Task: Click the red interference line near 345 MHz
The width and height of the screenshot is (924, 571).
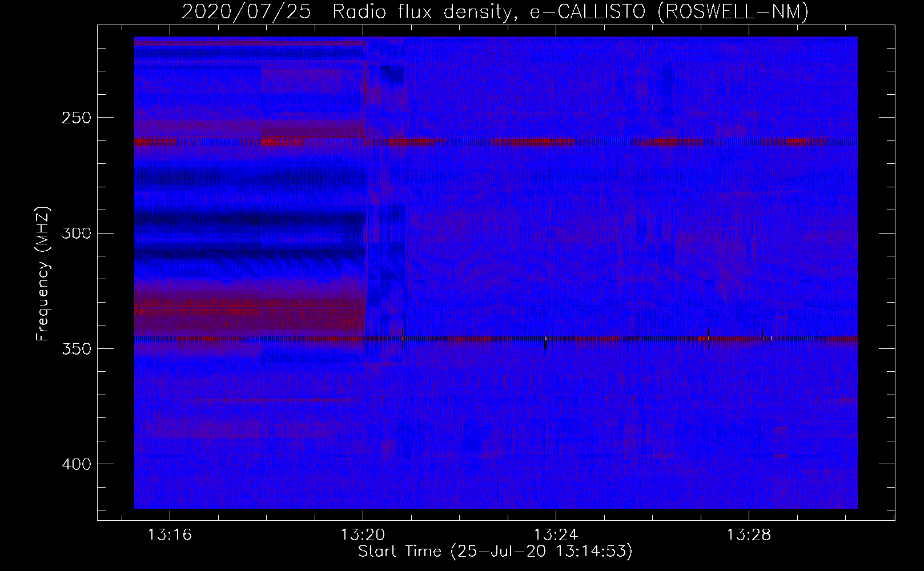Action: coord(496,339)
